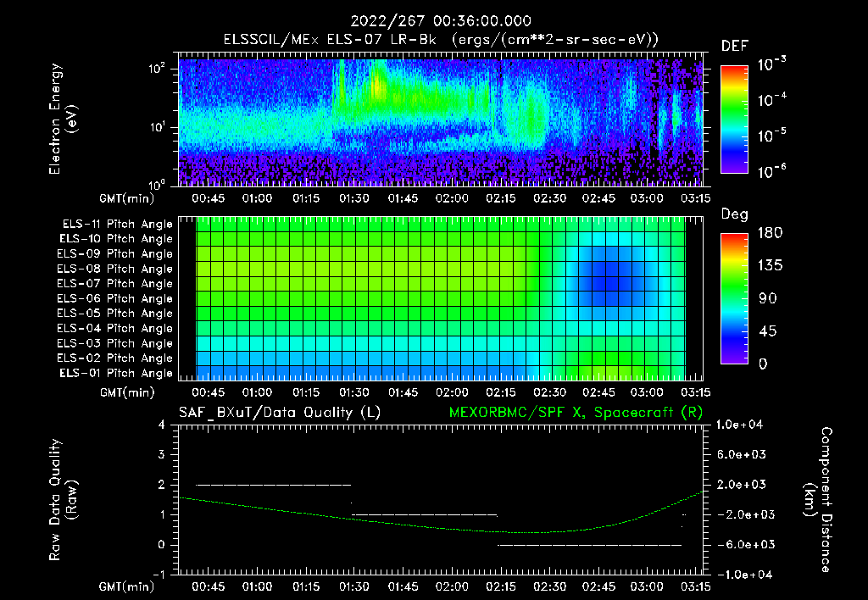Click the Raw Data Quality (Raw) axis label
Viewport: 868px width, 600px height.
click(63, 499)
